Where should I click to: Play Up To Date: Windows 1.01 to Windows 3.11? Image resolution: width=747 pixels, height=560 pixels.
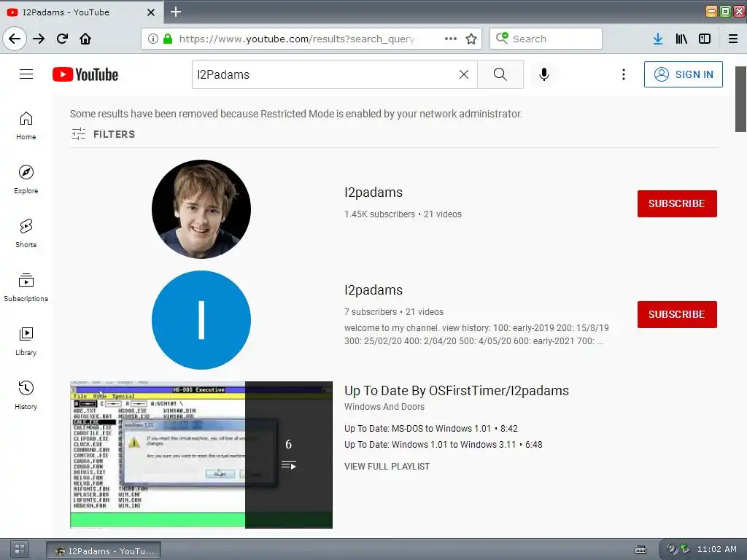click(443, 445)
